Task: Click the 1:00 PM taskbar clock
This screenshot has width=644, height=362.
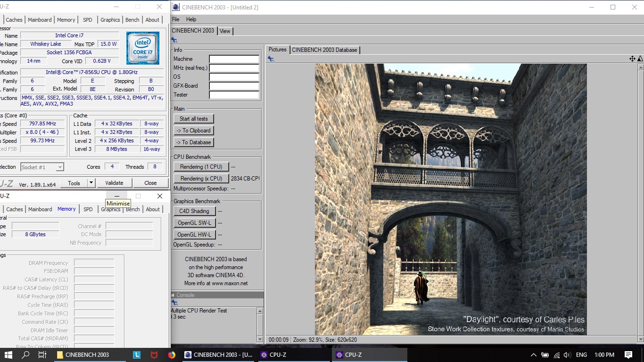Action: [604, 355]
